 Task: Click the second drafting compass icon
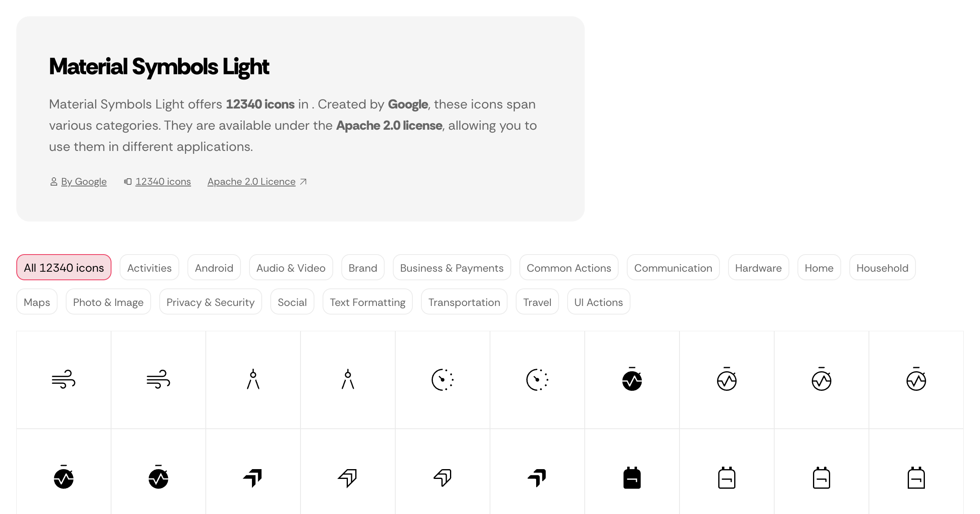347,379
